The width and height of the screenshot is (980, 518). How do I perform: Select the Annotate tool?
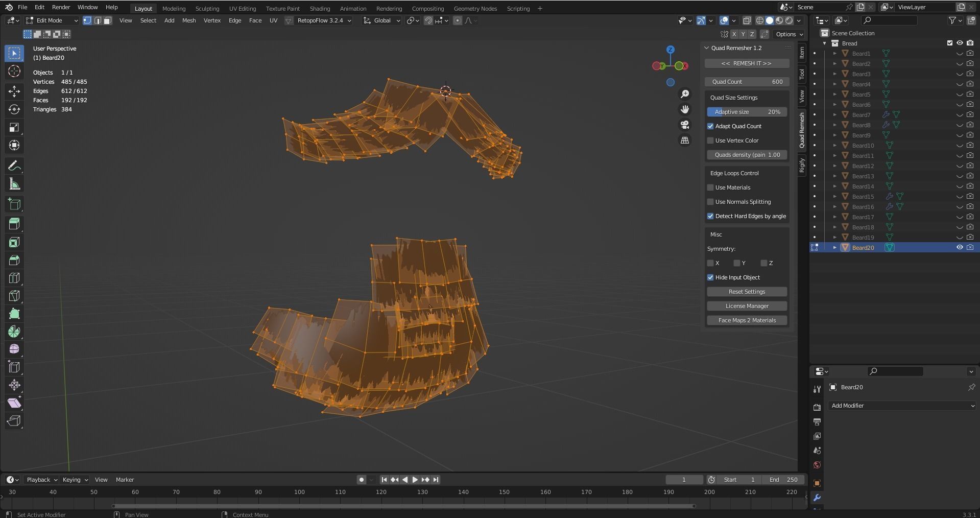pyautogui.click(x=14, y=166)
